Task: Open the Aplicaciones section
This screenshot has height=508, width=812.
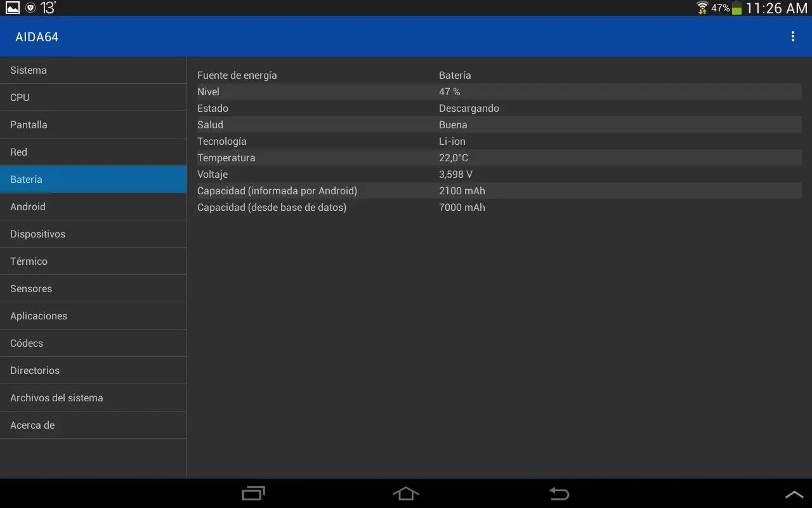Action: [x=93, y=316]
